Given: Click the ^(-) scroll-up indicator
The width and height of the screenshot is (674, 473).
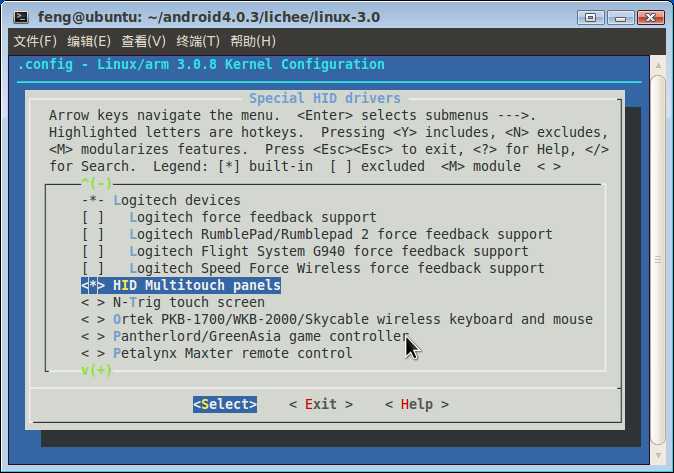Looking at the screenshot, I should point(97,184).
